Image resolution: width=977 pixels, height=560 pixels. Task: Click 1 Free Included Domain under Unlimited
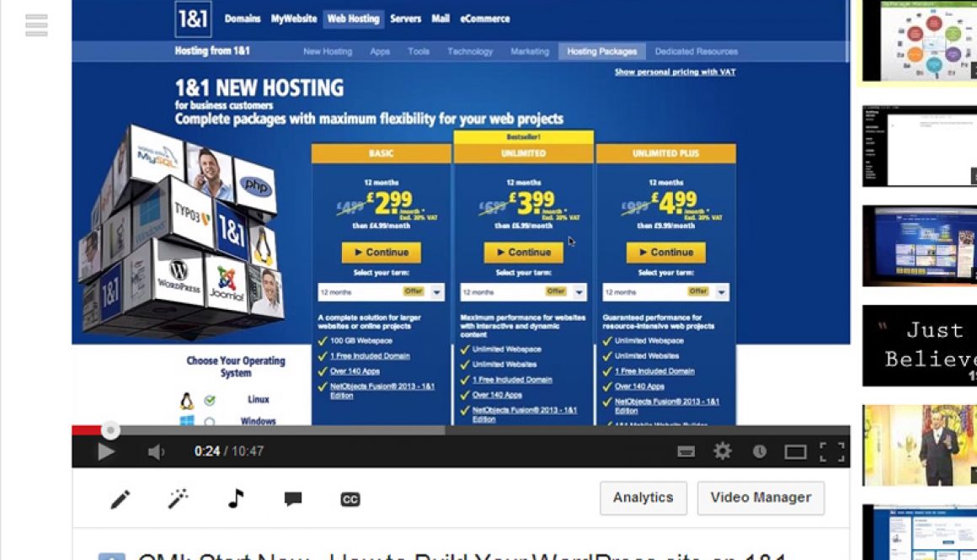tap(512, 380)
